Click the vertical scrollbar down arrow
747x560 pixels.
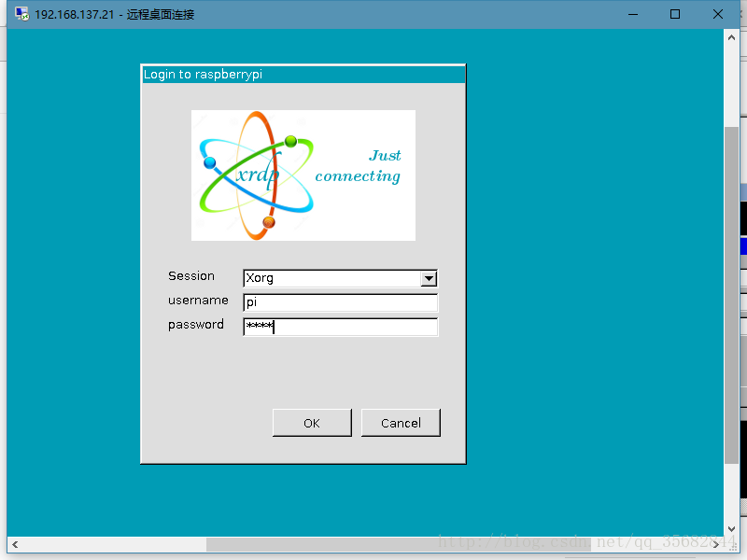click(x=731, y=529)
